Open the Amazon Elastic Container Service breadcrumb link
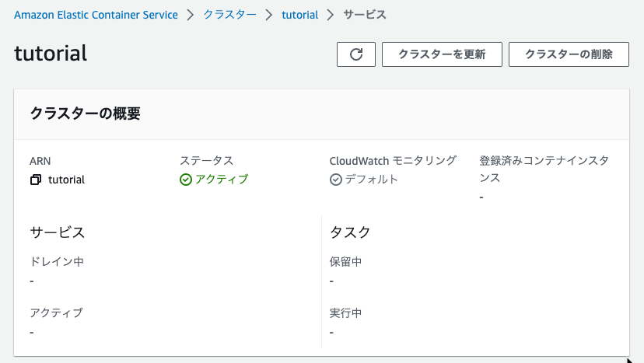The height and width of the screenshot is (363, 644). tap(96, 16)
